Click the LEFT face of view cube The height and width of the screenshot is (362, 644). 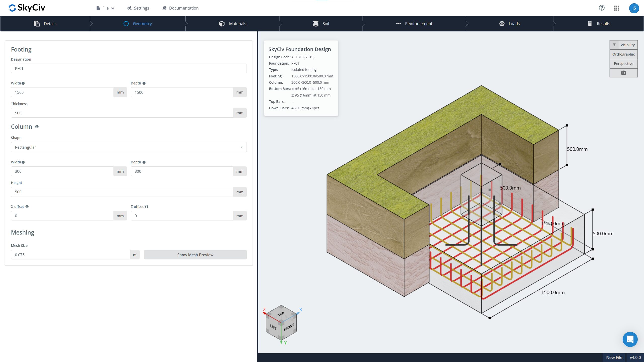(x=273, y=327)
